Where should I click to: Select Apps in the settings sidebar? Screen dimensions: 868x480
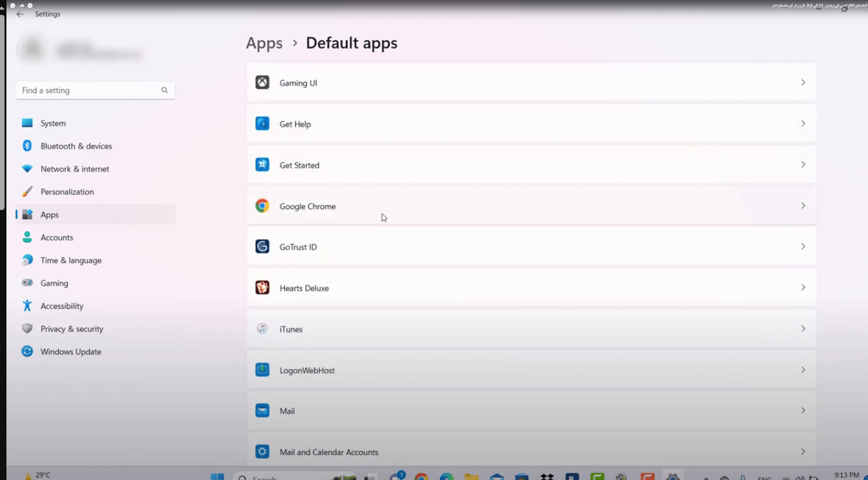click(x=95, y=215)
